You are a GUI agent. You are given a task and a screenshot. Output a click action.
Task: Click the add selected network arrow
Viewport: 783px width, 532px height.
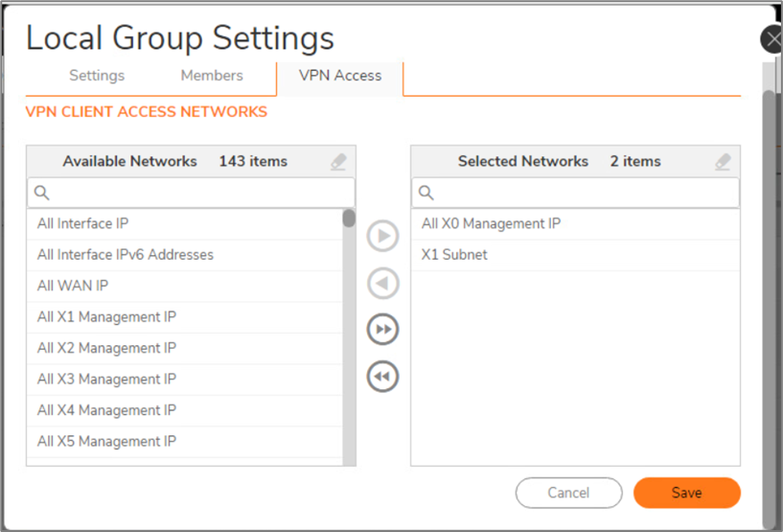tap(382, 237)
